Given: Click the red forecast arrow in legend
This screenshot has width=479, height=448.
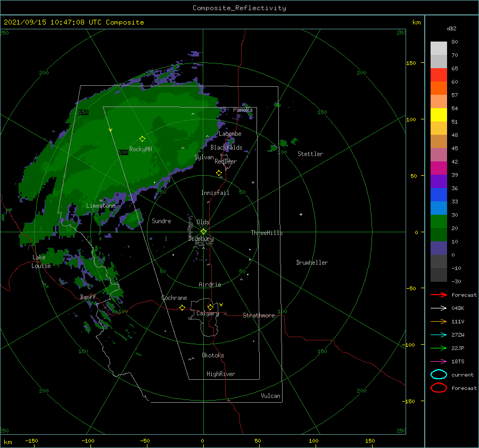Looking at the screenshot, I should [439, 295].
